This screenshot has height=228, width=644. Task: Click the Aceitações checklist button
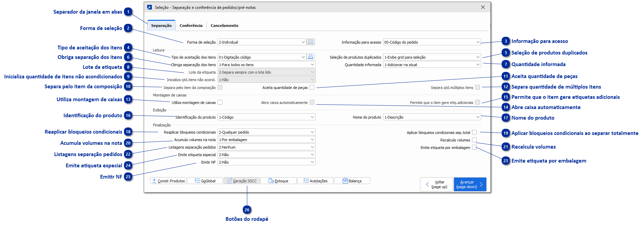[315, 181]
